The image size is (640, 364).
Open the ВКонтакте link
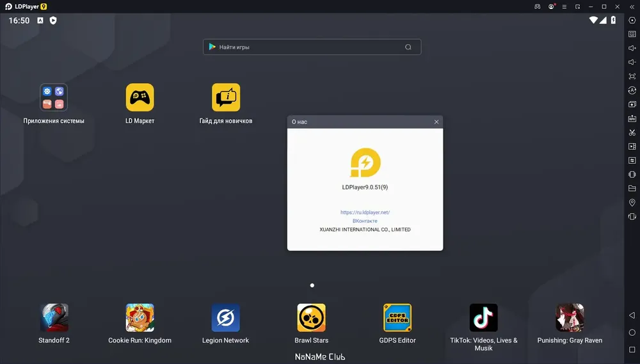365,221
